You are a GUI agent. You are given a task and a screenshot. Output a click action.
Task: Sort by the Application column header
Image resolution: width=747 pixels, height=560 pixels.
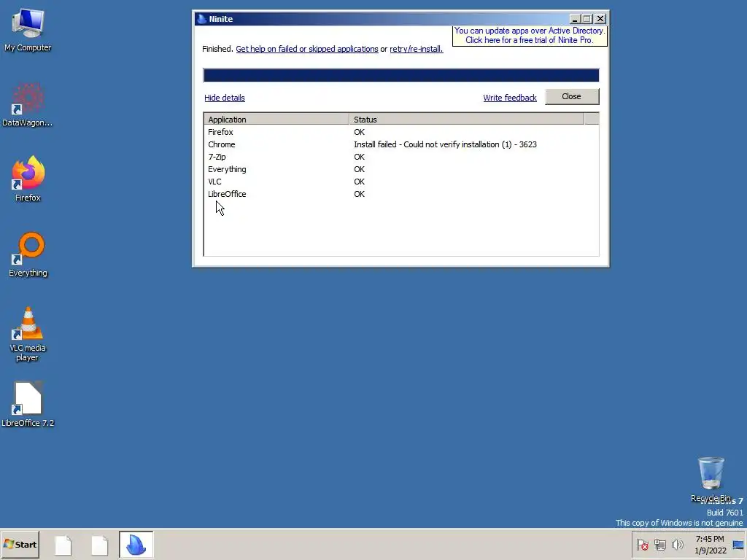(276, 120)
